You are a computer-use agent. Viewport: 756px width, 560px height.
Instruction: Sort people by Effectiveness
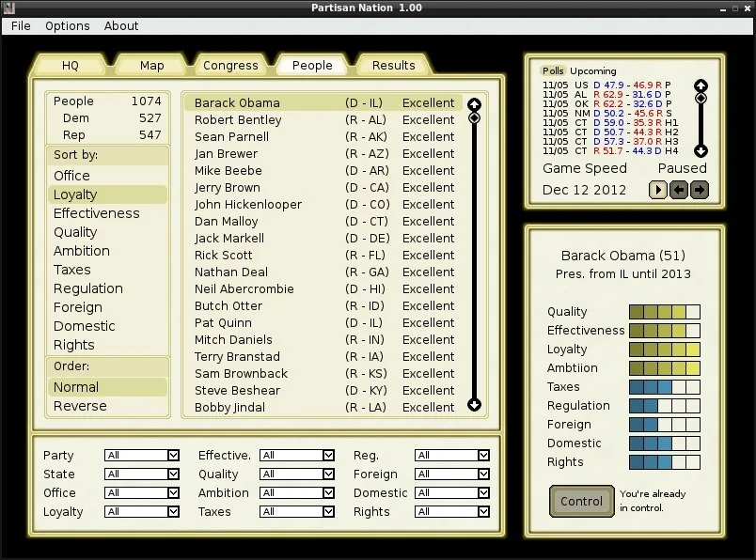coord(96,213)
